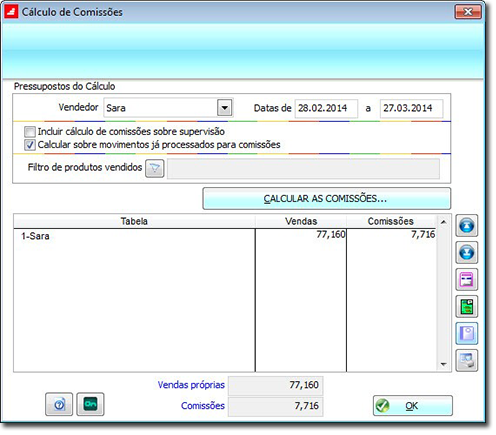This screenshot has width=496, height=435.
Task: Click the blue up-arrow icon beside the table
Action: (466, 226)
